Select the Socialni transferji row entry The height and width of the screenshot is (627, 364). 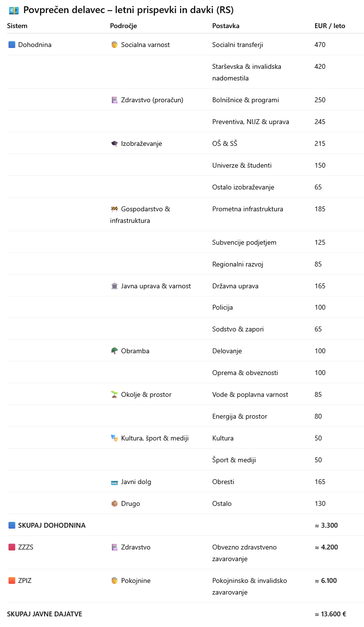(238, 45)
